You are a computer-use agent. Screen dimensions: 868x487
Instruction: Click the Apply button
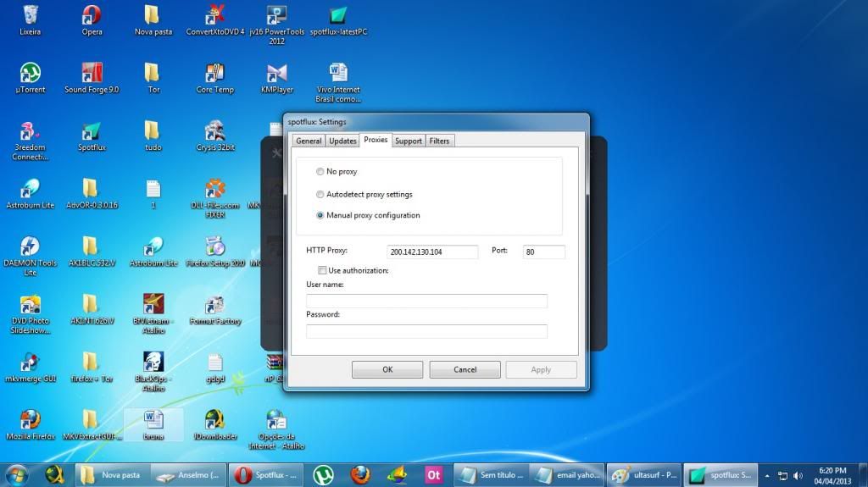tap(541, 369)
